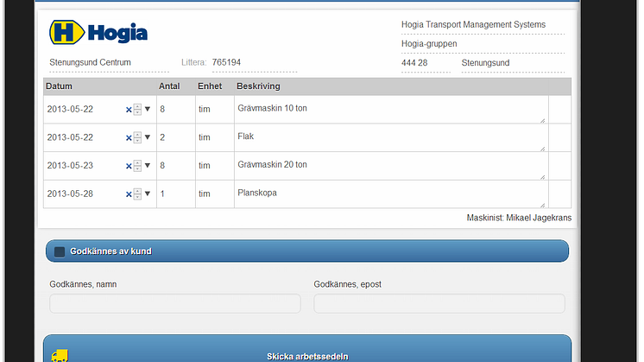Click the Hogia logo
This screenshot has height=362, width=644.
[x=98, y=33]
